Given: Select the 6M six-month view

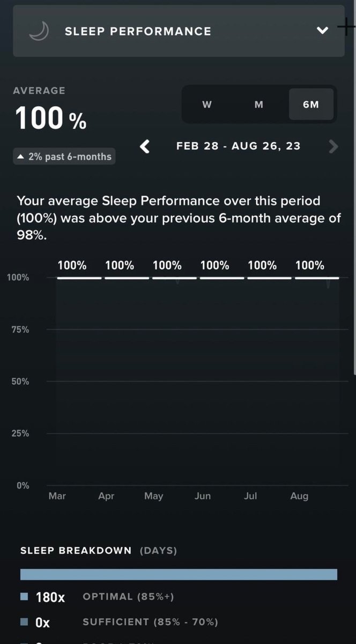Looking at the screenshot, I should pyautogui.click(x=311, y=104).
